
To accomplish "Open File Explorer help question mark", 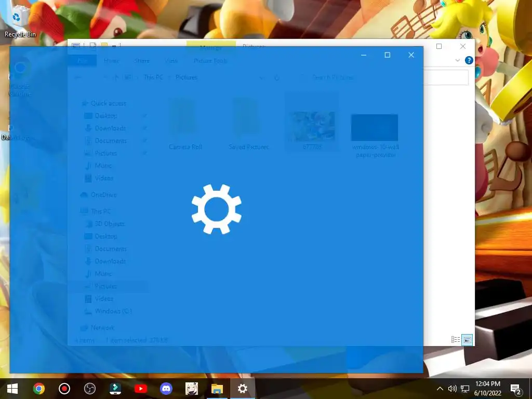I will [x=469, y=60].
